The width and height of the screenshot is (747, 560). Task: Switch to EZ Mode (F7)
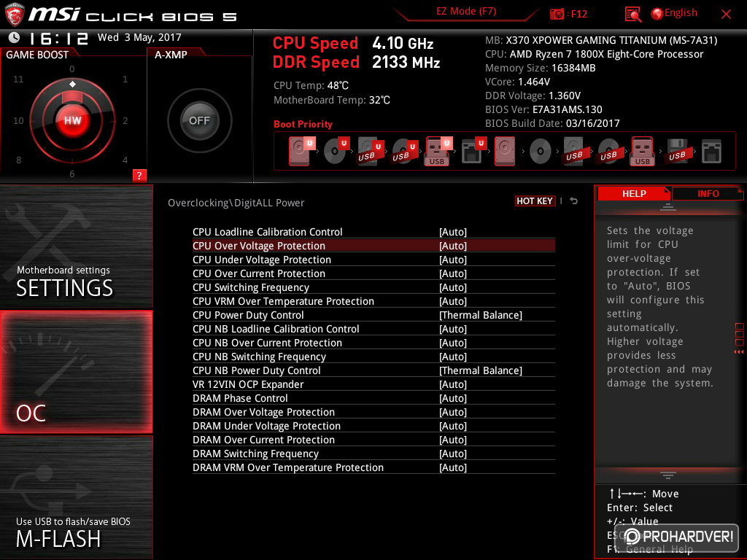[x=466, y=11]
